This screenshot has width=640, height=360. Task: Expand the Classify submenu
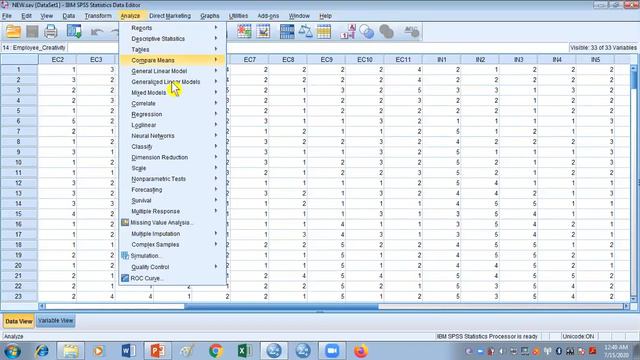tap(173, 147)
